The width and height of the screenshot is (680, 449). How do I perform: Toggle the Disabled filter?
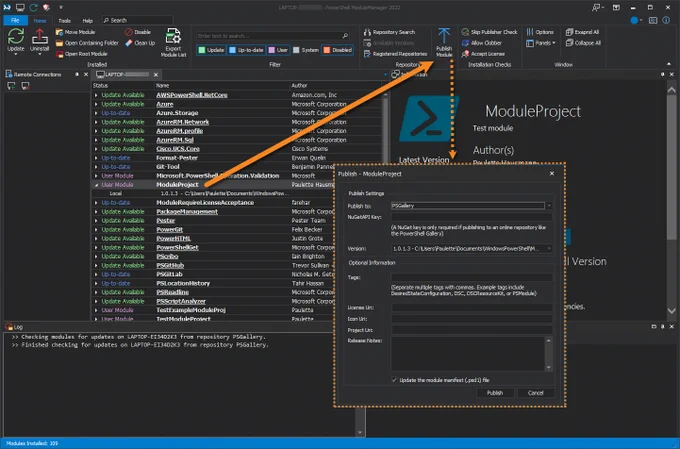point(337,50)
